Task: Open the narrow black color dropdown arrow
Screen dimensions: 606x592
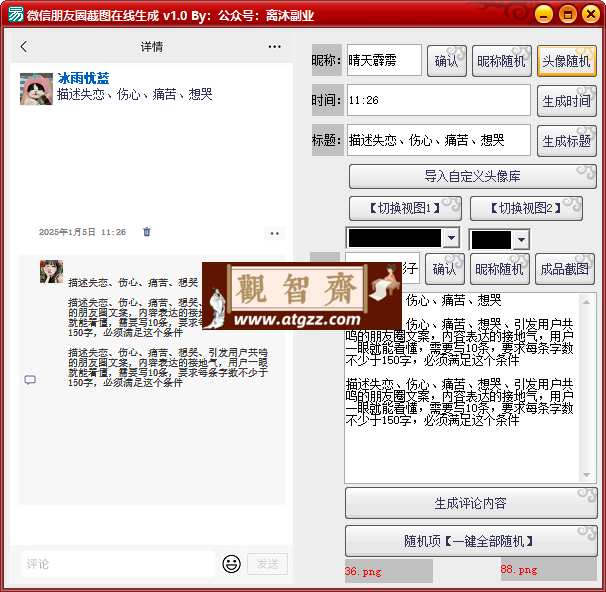Action: coord(521,240)
